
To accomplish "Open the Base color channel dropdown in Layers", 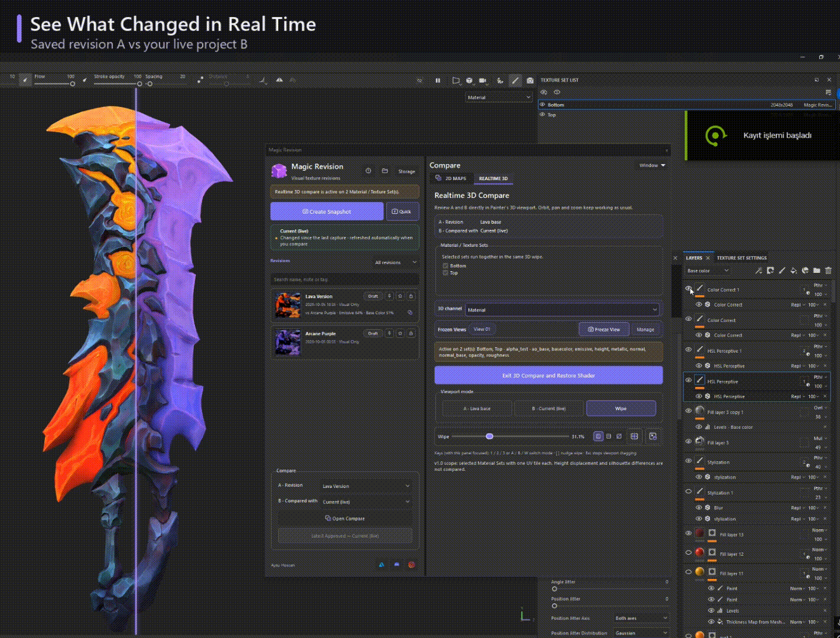I will (x=708, y=271).
